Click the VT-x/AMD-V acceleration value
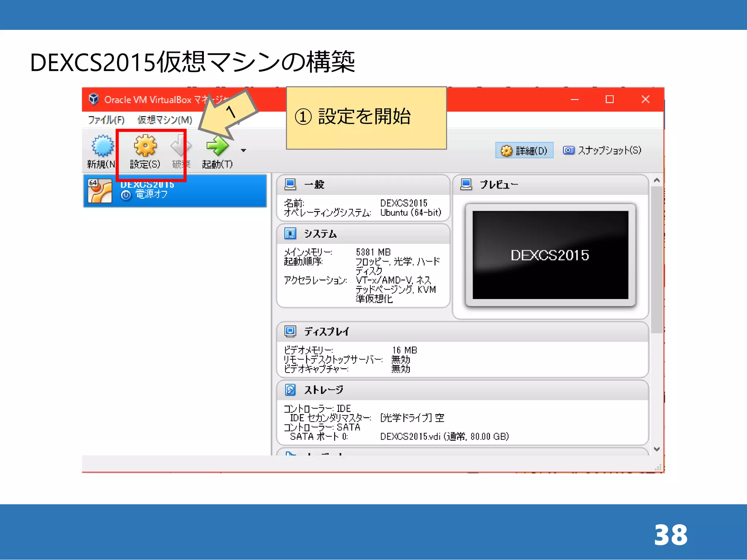Image resolution: width=747 pixels, height=560 pixels. click(x=396, y=289)
